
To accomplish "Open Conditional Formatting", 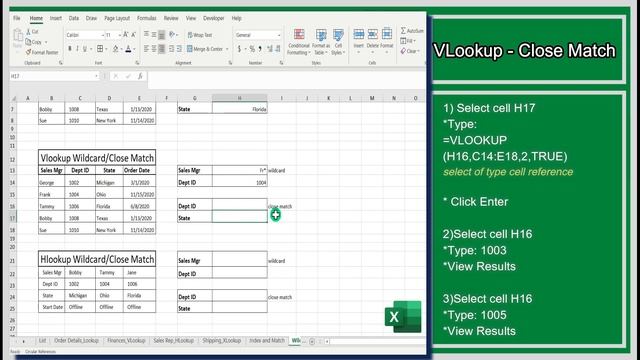I will pyautogui.click(x=299, y=42).
